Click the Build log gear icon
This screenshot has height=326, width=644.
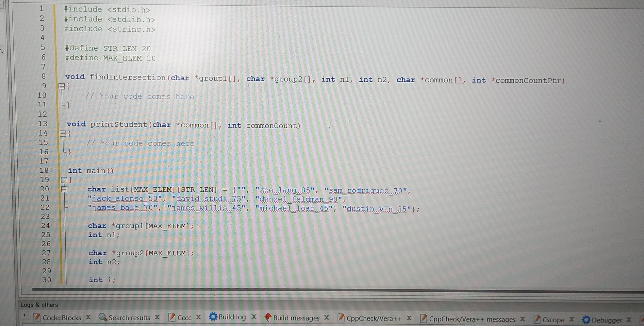tap(213, 316)
